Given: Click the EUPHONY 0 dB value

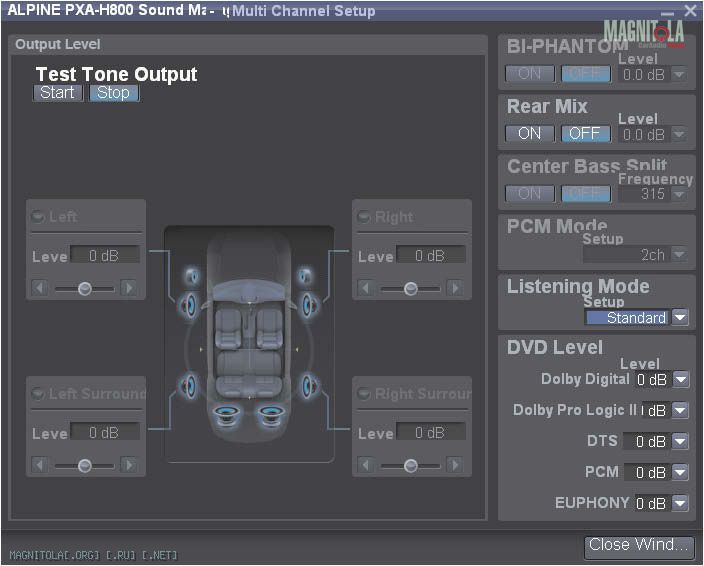Looking at the screenshot, I should click(x=652, y=503).
